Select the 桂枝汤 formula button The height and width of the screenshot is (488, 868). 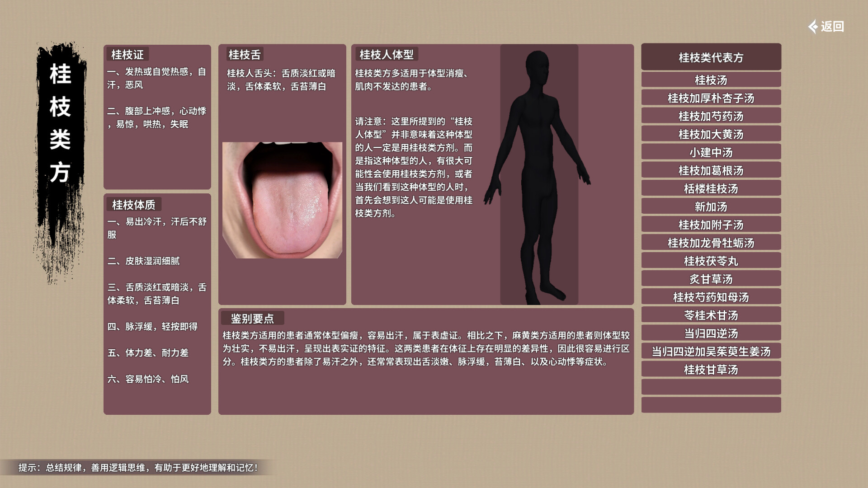point(711,80)
